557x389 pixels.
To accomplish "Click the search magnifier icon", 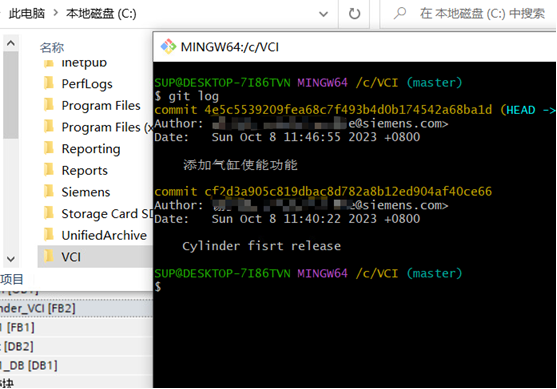I will click(x=400, y=13).
